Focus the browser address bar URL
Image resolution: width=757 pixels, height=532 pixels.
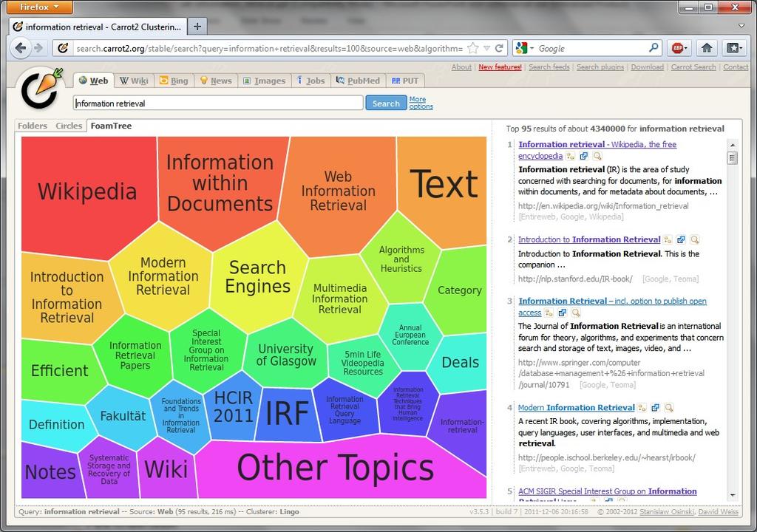pyautogui.click(x=269, y=48)
